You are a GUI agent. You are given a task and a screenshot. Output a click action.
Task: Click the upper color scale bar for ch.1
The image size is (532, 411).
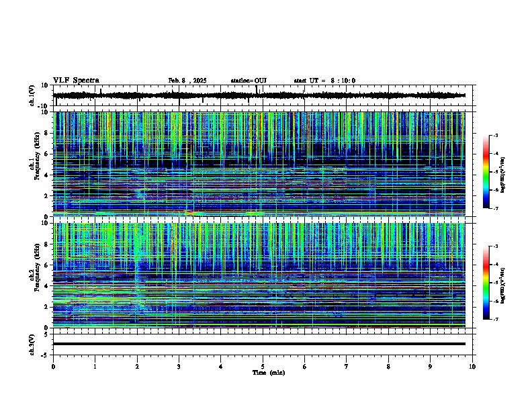[486, 172]
